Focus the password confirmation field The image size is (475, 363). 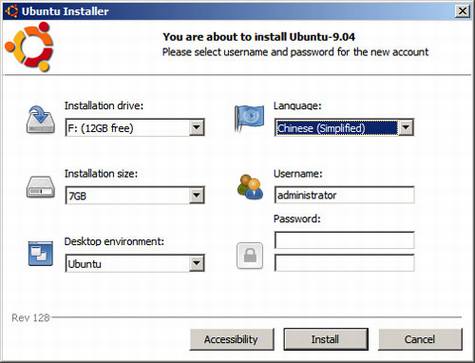[x=344, y=263]
